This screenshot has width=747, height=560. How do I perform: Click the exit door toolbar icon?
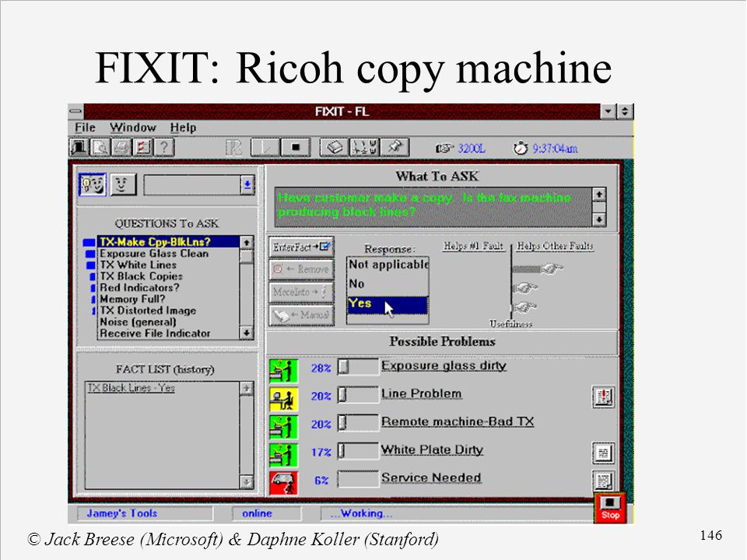click(79, 148)
